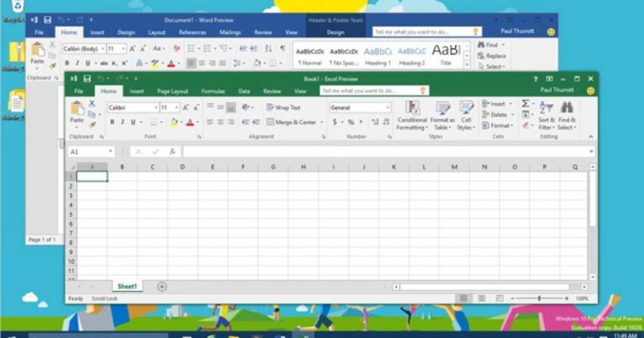Expand the Excel Calibri font name dropdown
The image size is (644, 338).
(x=155, y=108)
